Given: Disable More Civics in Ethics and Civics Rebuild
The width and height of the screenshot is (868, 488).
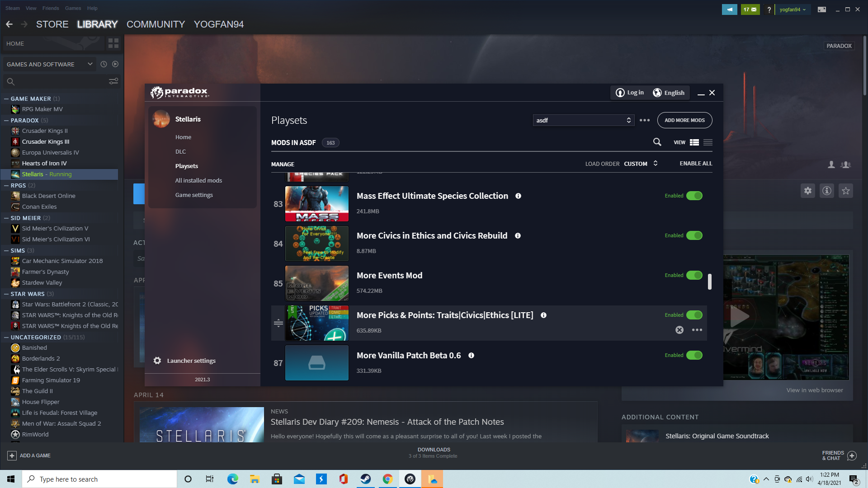Looking at the screenshot, I should 694,236.
